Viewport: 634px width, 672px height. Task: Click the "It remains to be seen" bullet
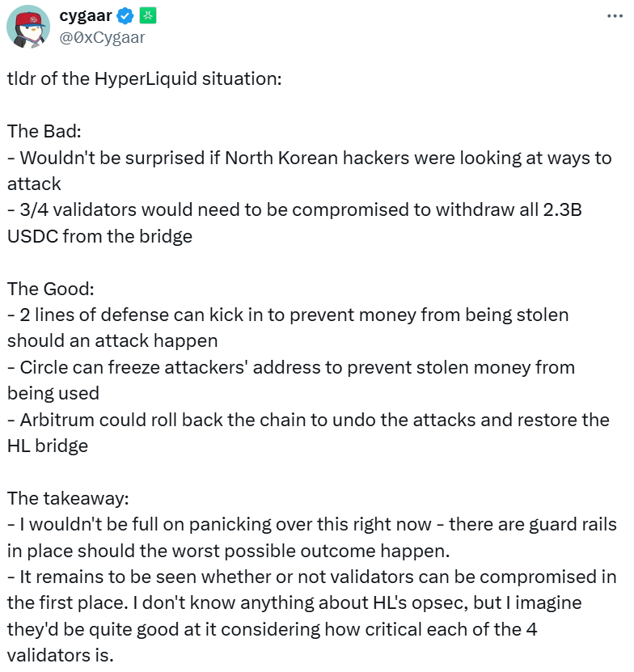(x=311, y=577)
